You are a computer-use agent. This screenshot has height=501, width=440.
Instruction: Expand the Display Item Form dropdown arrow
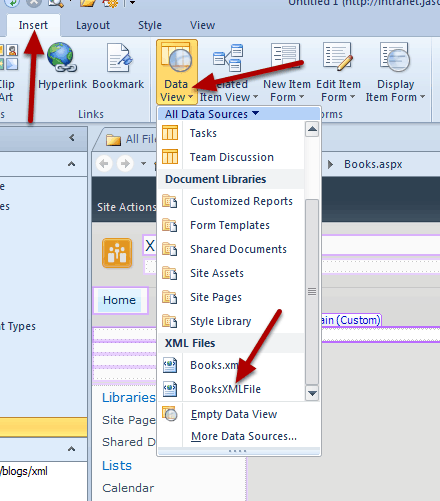click(423, 97)
